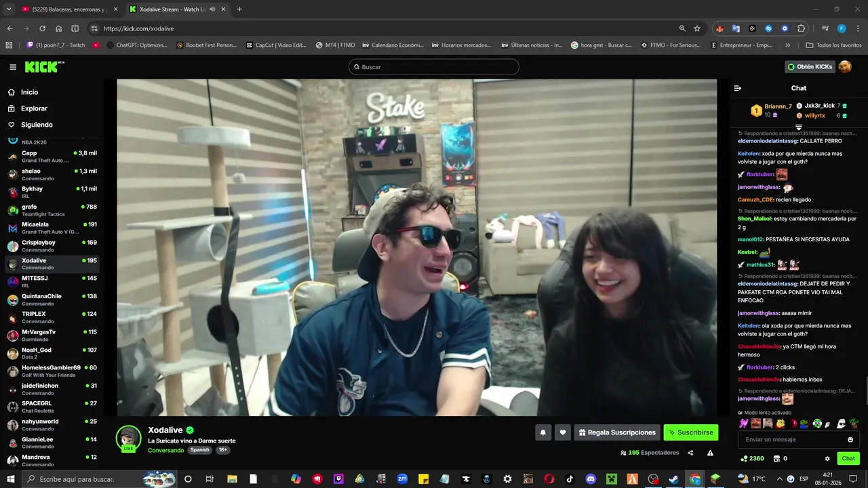Open NoaH_God channel in sidebar
This screenshot has width=868, height=488.
[52, 353]
